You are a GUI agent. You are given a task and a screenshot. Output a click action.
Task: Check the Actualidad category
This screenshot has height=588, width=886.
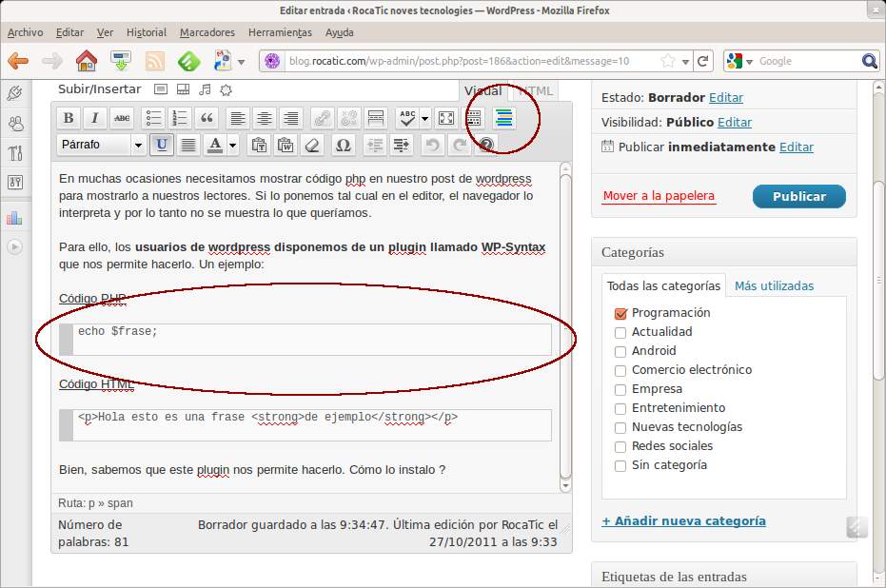pyautogui.click(x=620, y=333)
